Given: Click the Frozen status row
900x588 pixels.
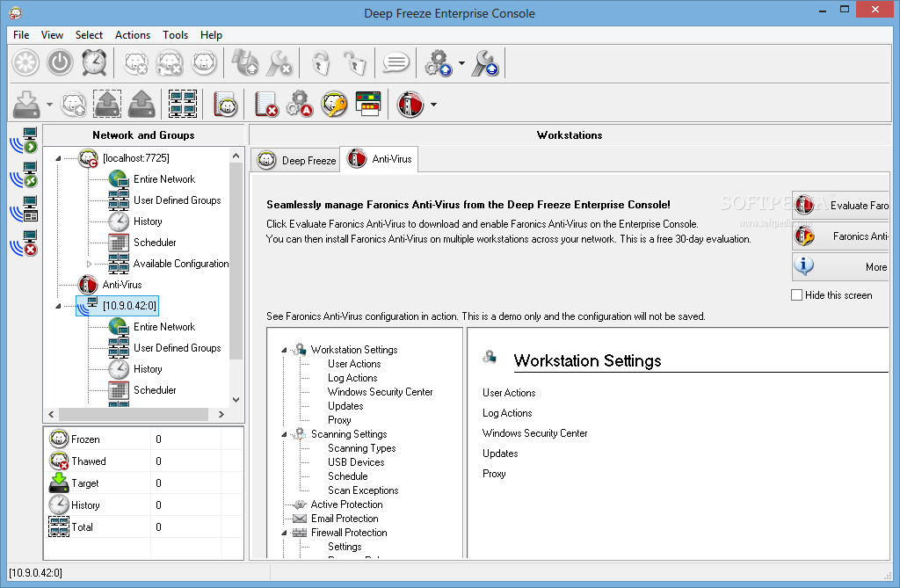Looking at the screenshot, I should 143,439.
